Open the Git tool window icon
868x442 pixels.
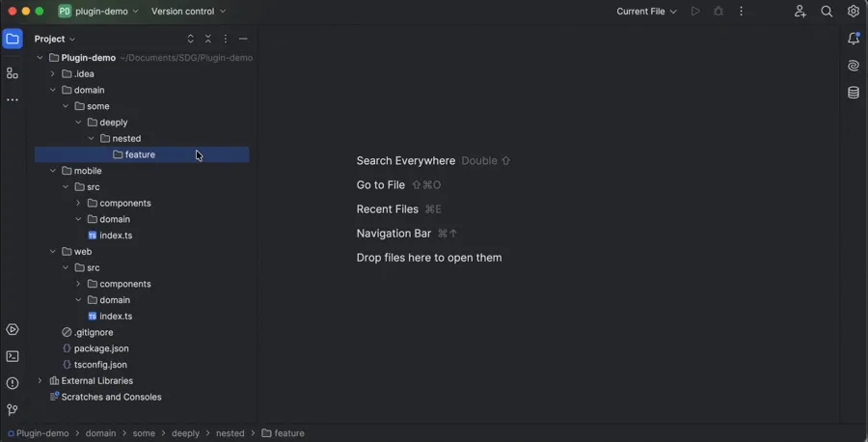[13, 410]
